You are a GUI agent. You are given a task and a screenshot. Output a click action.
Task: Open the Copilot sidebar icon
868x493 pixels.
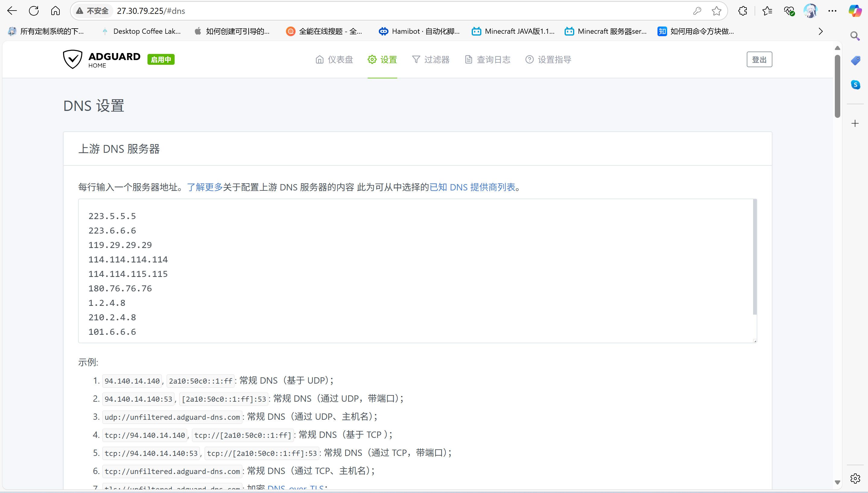point(855,11)
